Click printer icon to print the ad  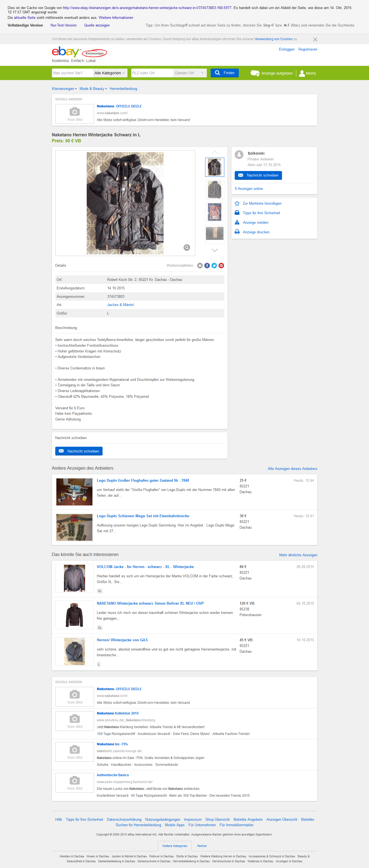pyautogui.click(x=237, y=232)
